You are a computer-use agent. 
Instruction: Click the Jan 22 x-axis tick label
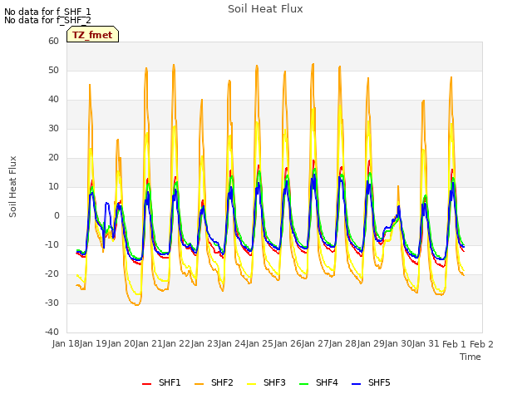pyautogui.click(x=177, y=343)
